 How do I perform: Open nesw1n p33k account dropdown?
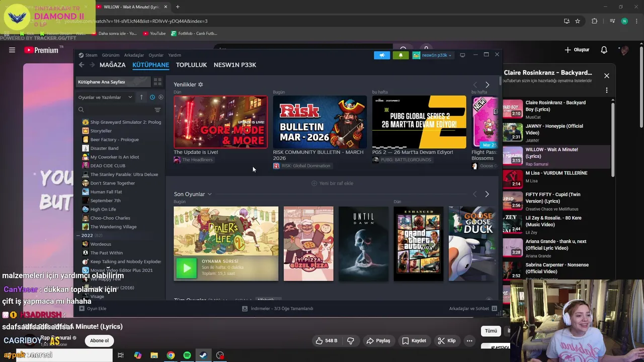pos(433,55)
